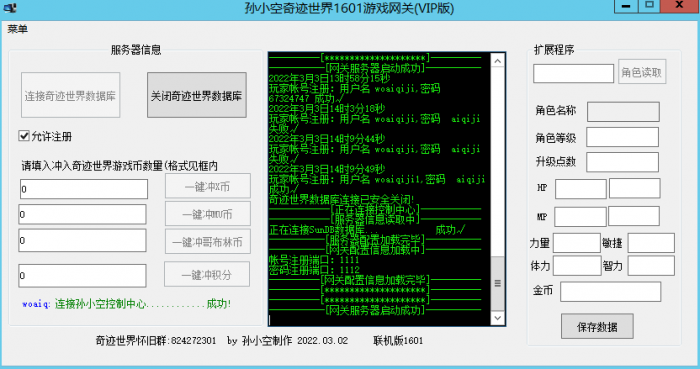This screenshot has width=700, height=369.
Task: Click the 智力 field
Action: (x=651, y=265)
